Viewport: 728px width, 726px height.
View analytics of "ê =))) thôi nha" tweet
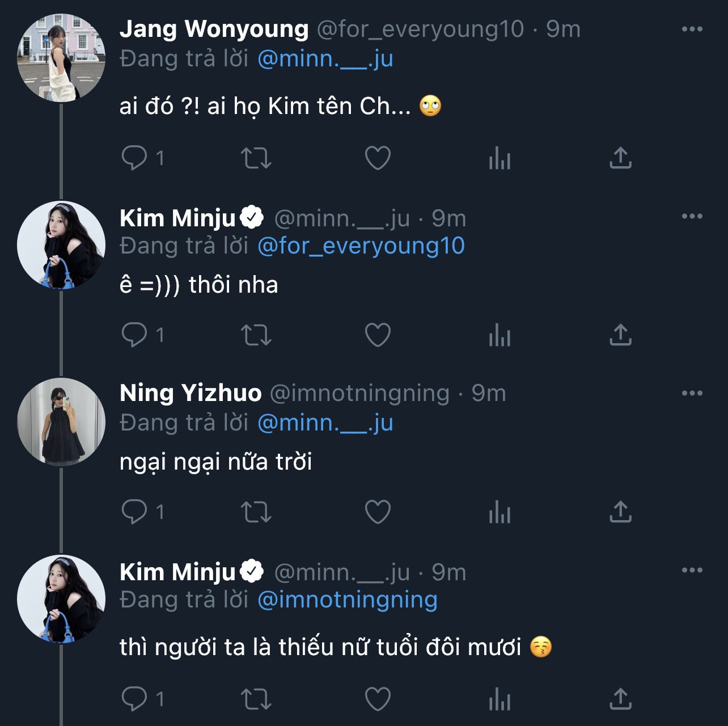pos(500,335)
